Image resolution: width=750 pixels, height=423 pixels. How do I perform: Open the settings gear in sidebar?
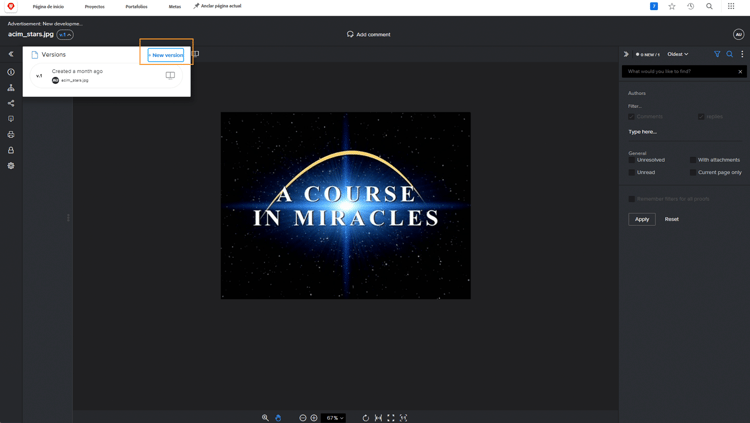(x=11, y=166)
